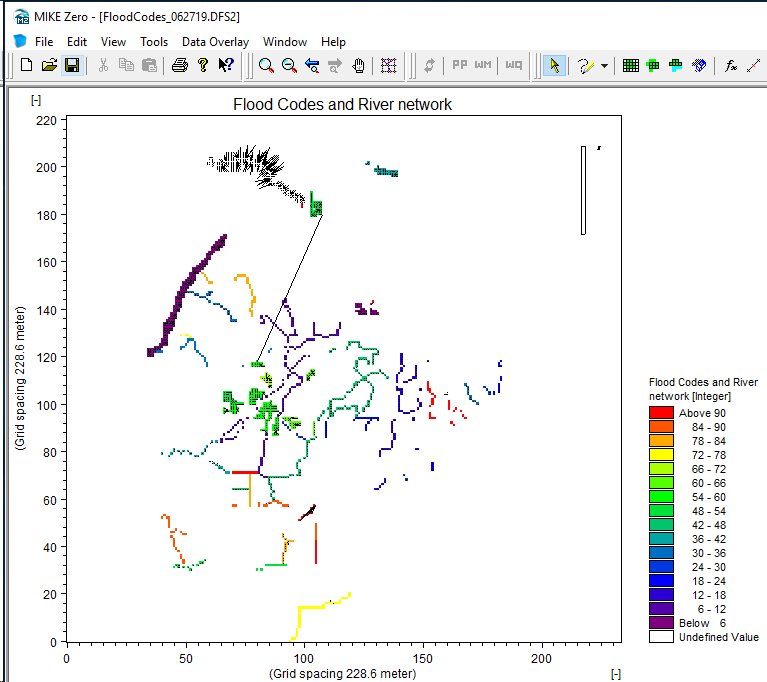Select the Zoom Out magnifier tool
This screenshot has width=767, height=682.
[290, 65]
